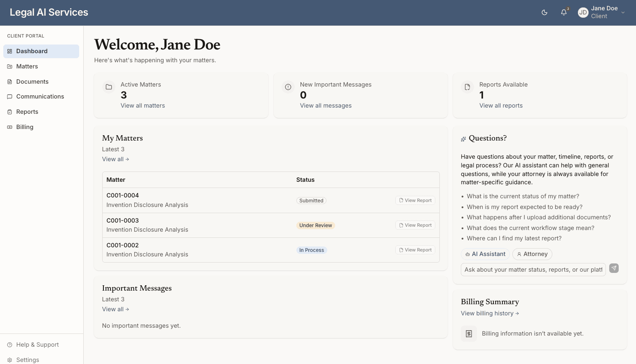Click the billing receipt dollar icon
The image size is (636, 364).
click(x=469, y=333)
